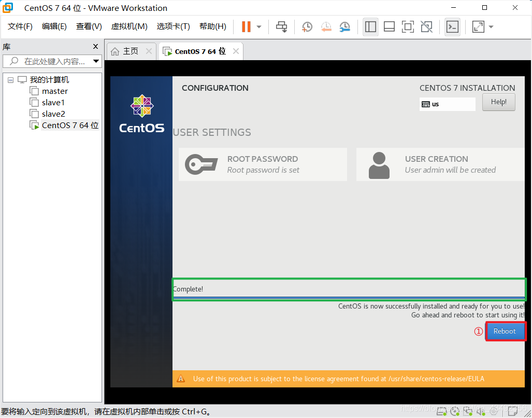Click the Help! button in installer
This screenshot has height=418, width=532.
(498, 102)
